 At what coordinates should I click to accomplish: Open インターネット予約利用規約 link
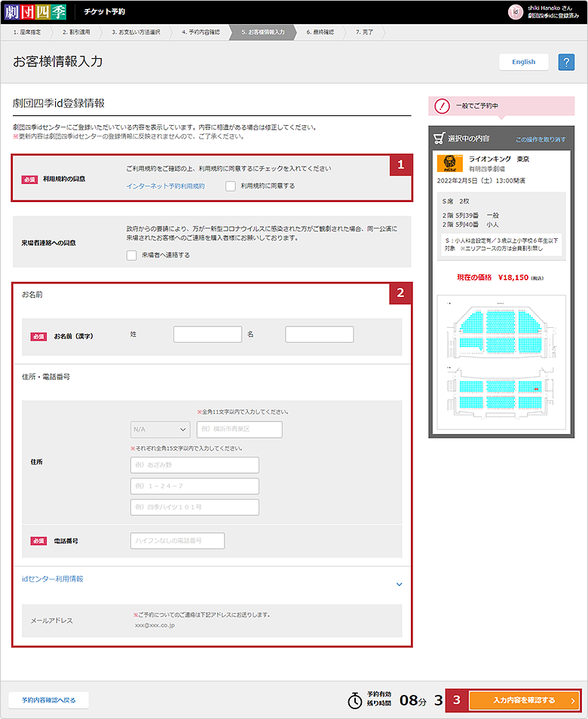(x=166, y=186)
